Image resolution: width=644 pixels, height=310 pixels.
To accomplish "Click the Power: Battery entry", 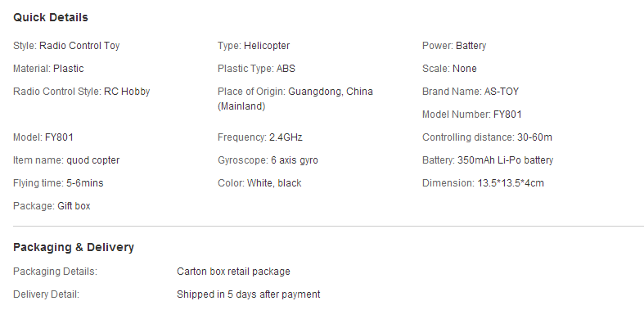I will pos(454,46).
